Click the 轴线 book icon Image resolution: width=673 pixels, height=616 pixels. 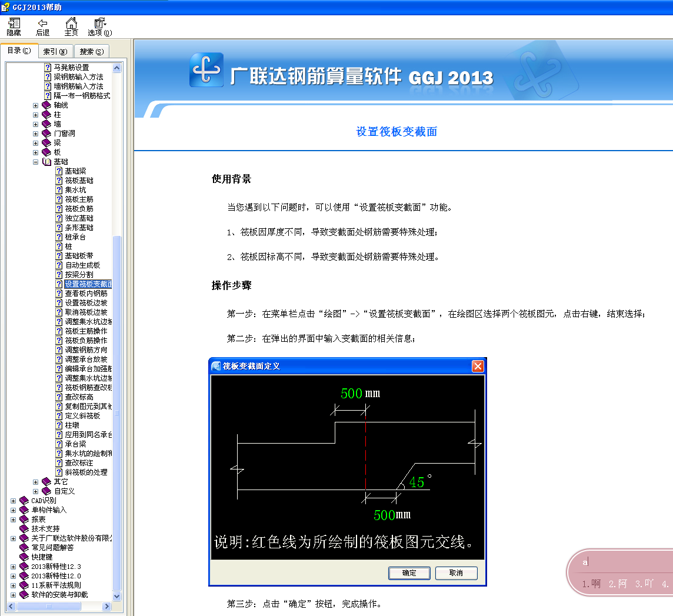46,105
